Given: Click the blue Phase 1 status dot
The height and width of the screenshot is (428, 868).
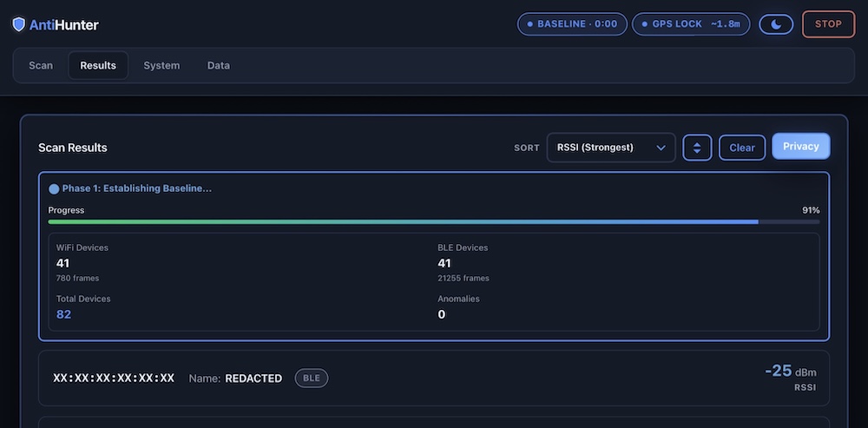Looking at the screenshot, I should pos(54,188).
